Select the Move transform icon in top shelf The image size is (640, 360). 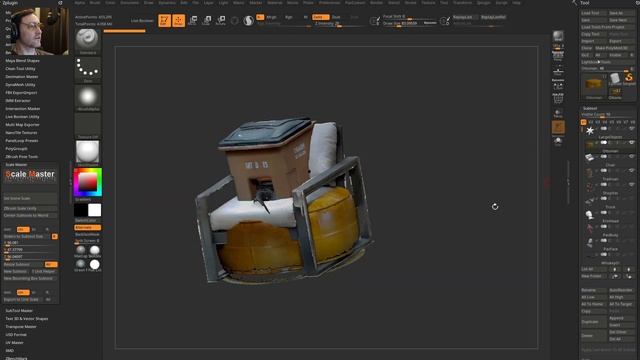click(x=193, y=20)
